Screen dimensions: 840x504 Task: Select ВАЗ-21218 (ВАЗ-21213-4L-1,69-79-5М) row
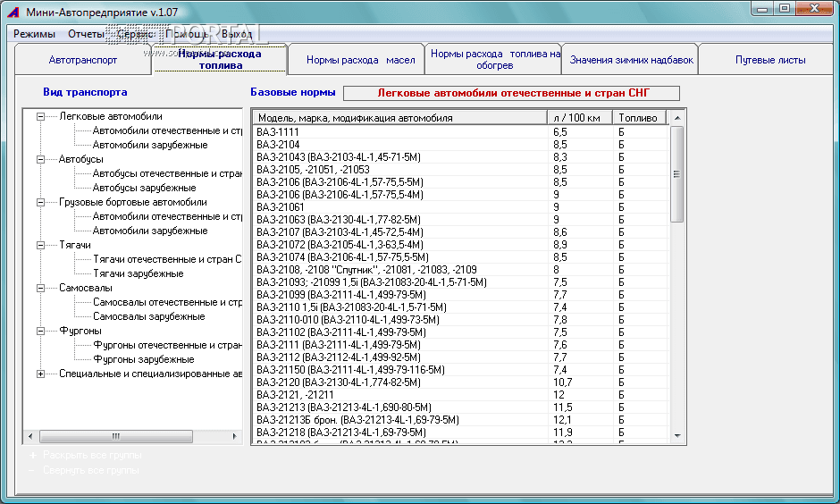click(x=461, y=433)
